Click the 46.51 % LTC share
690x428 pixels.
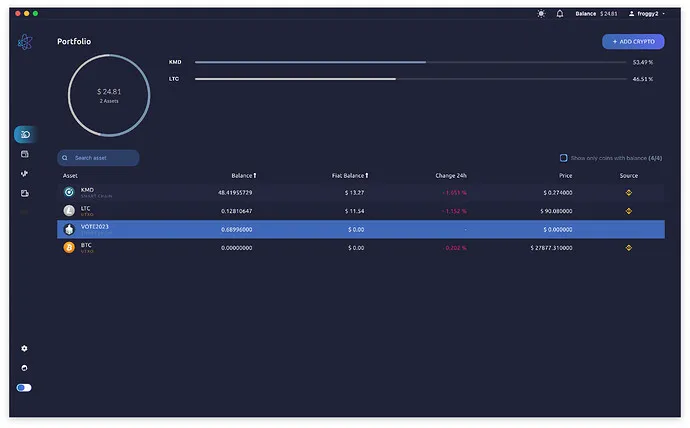[x=643, y=79]
